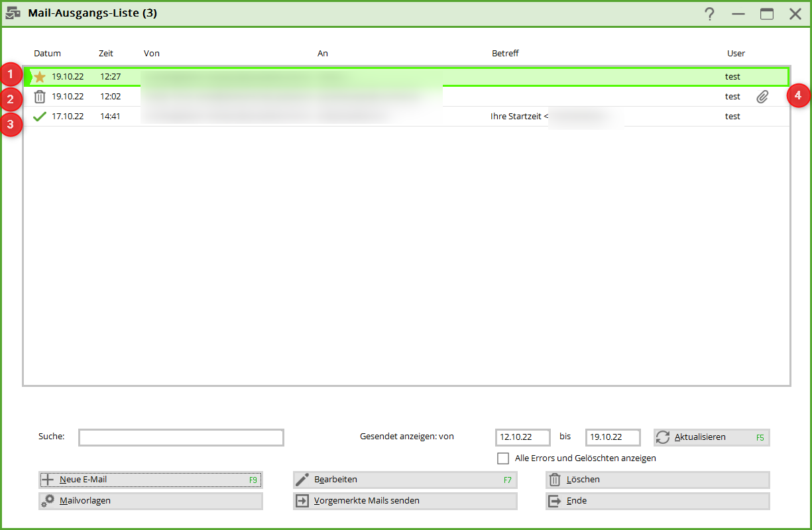Refresh list with Aktualisieren button

[x=712, y=437]
